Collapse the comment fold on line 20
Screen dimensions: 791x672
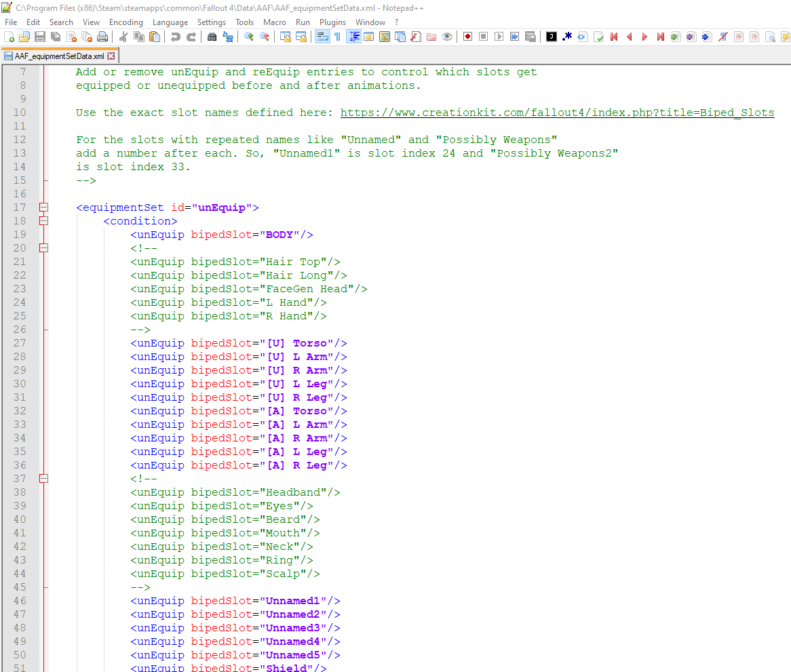44,248
